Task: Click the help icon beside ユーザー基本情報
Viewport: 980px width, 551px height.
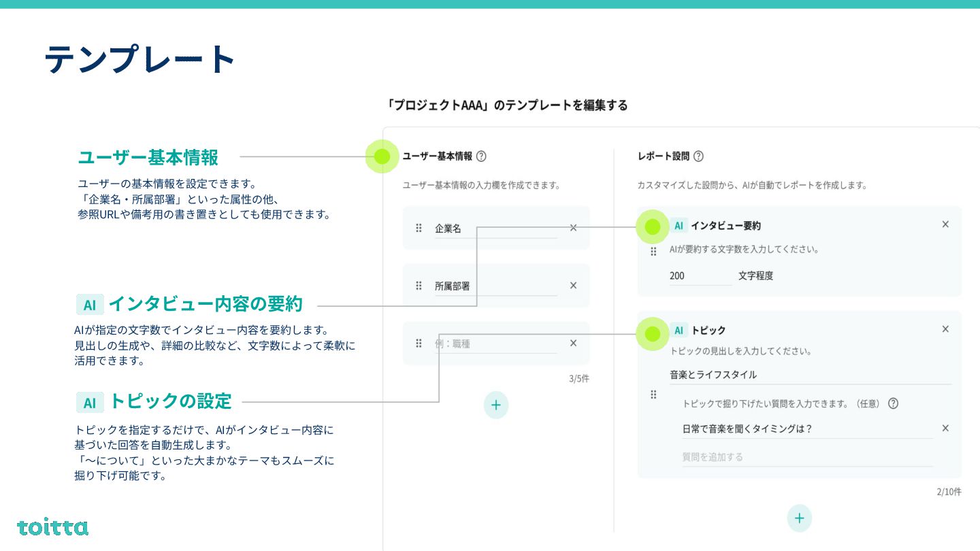Action: pyautogui.click(x=481, y=156)
